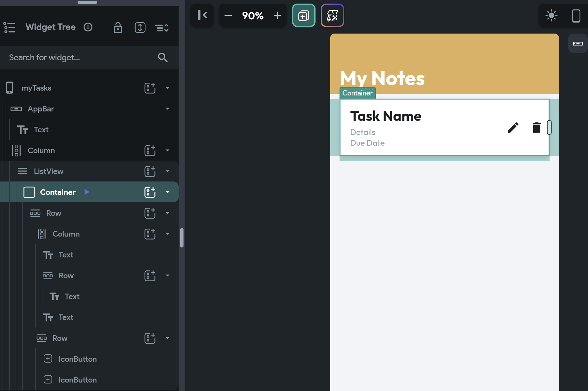588x391 pixels.
Task: Add child to top-level Column
Action: (150, 150)
